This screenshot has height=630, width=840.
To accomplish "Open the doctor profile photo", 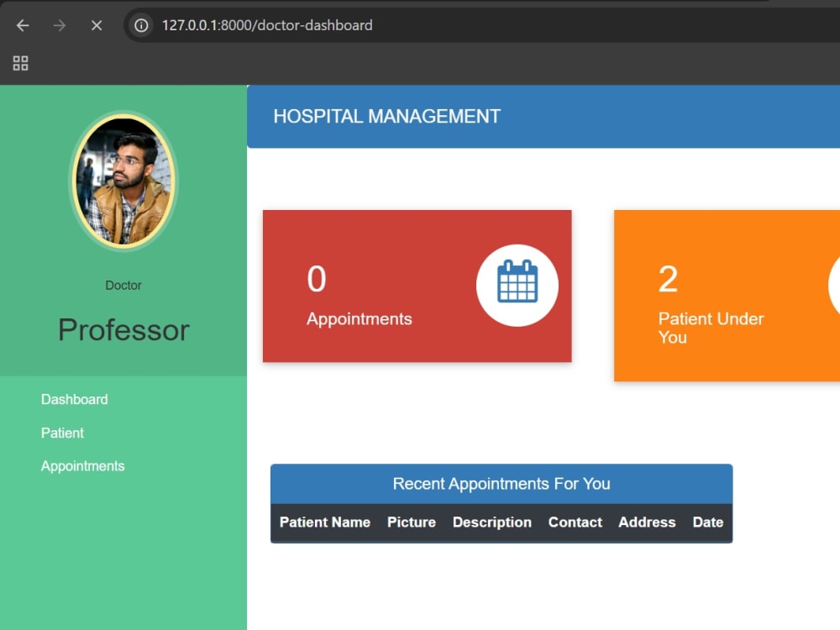I will click(123, 181).
